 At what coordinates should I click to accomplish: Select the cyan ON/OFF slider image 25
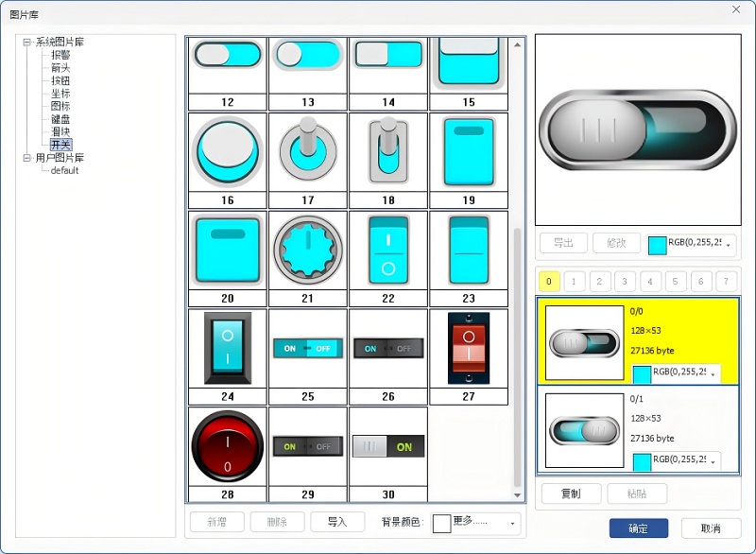pos(308,348)
